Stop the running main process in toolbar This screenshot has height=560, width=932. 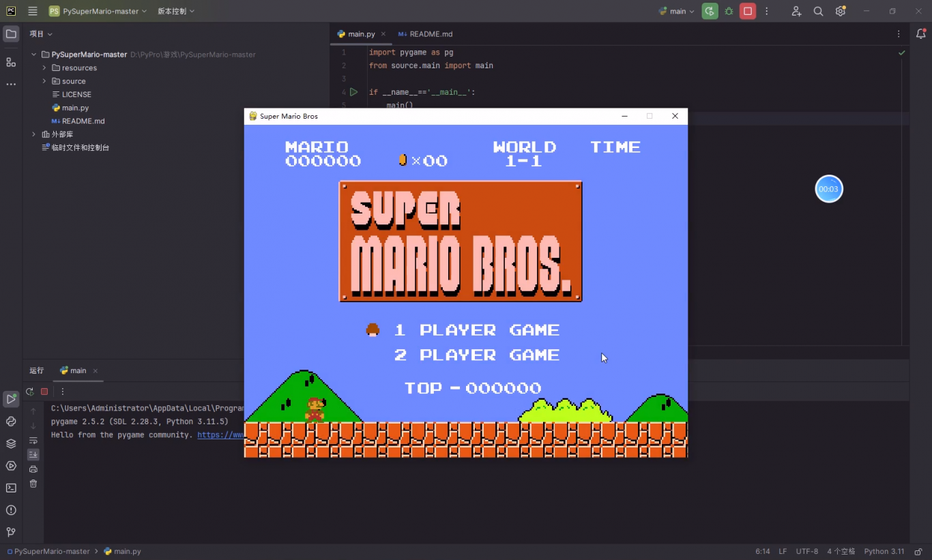pyautogui.click(x=748, y=11)
